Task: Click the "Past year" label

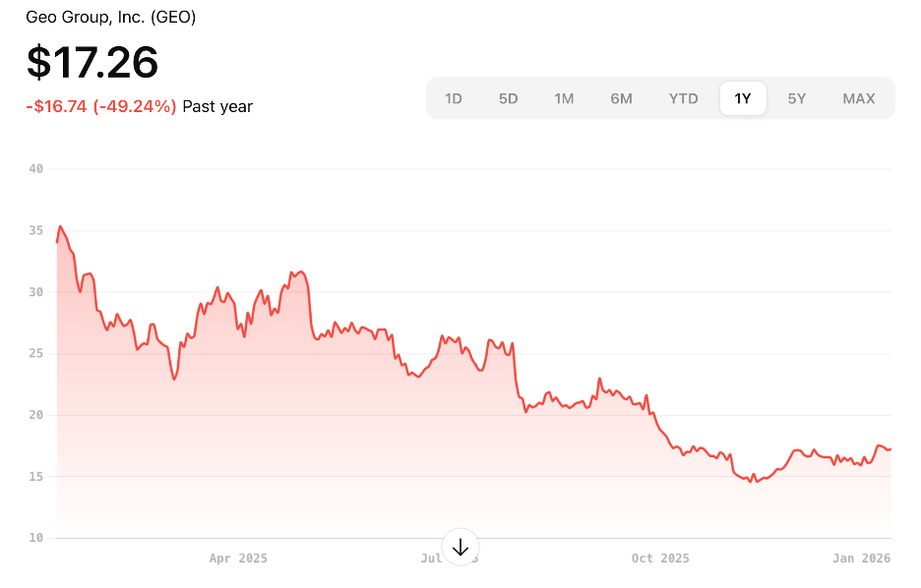Action: 217,106
